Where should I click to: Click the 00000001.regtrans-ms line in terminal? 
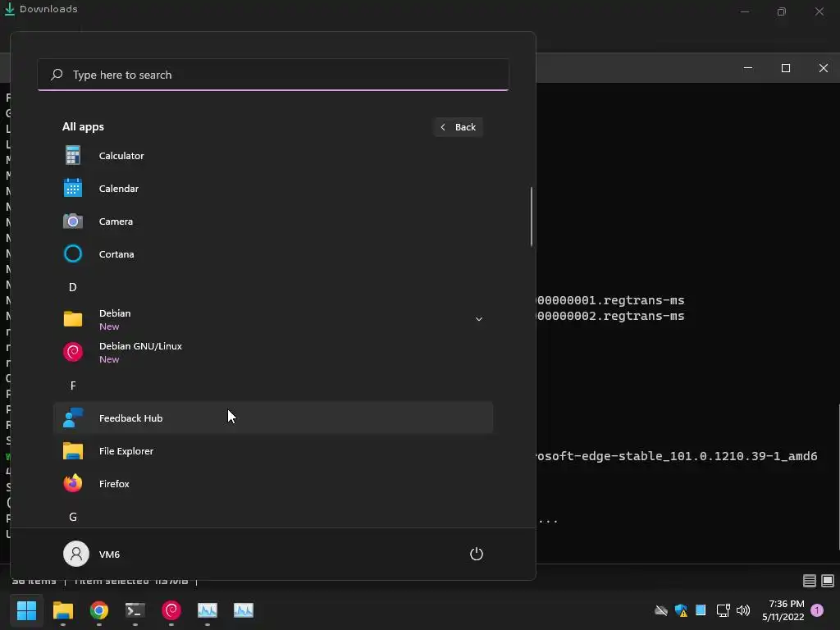pos(610,300)
